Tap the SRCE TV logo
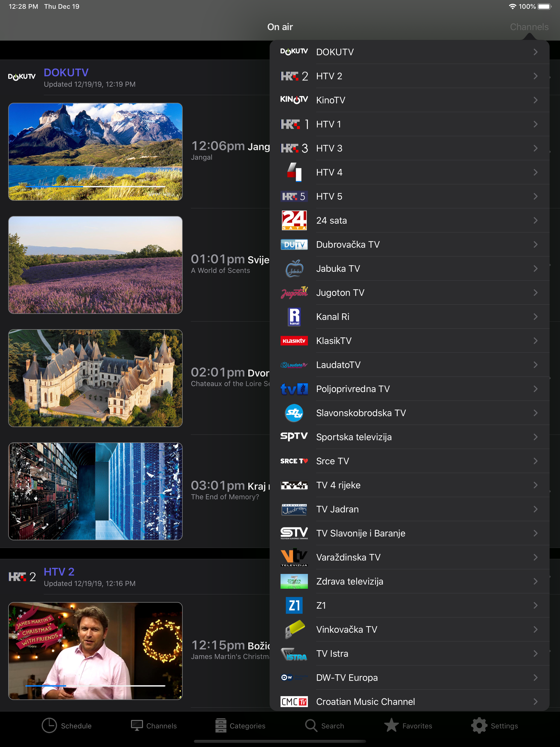 [294, 461]
